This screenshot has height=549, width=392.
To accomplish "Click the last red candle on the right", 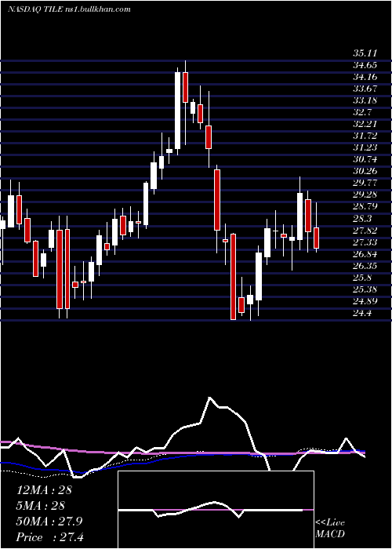I will click(x=316, y=238).
